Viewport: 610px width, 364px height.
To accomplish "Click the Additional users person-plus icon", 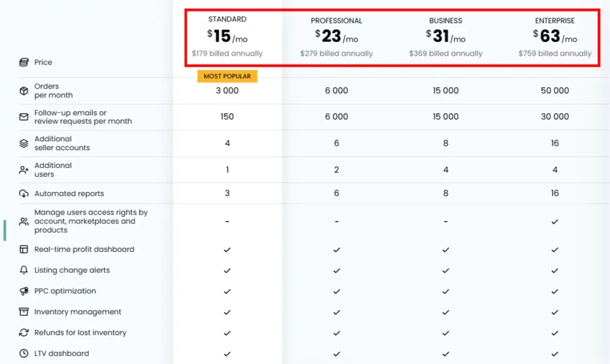I will (x=24, y=170).
